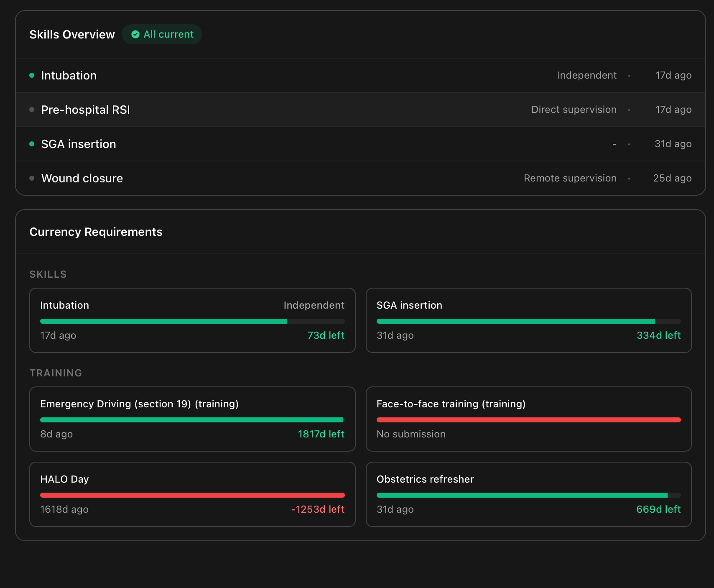Viewport: 714px width, 588px height.
Task: Switch to the SKILLS section
Action: pos(48,274)
